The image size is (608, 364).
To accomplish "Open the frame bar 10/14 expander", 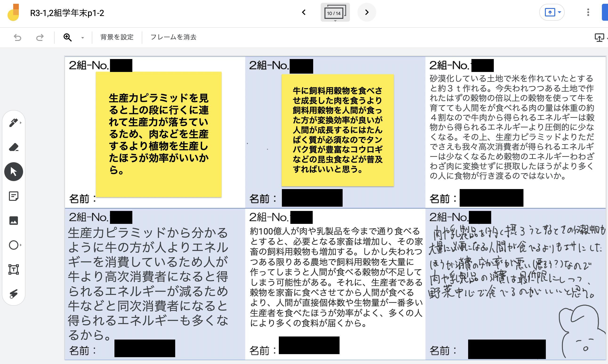I will coord(335,13).
